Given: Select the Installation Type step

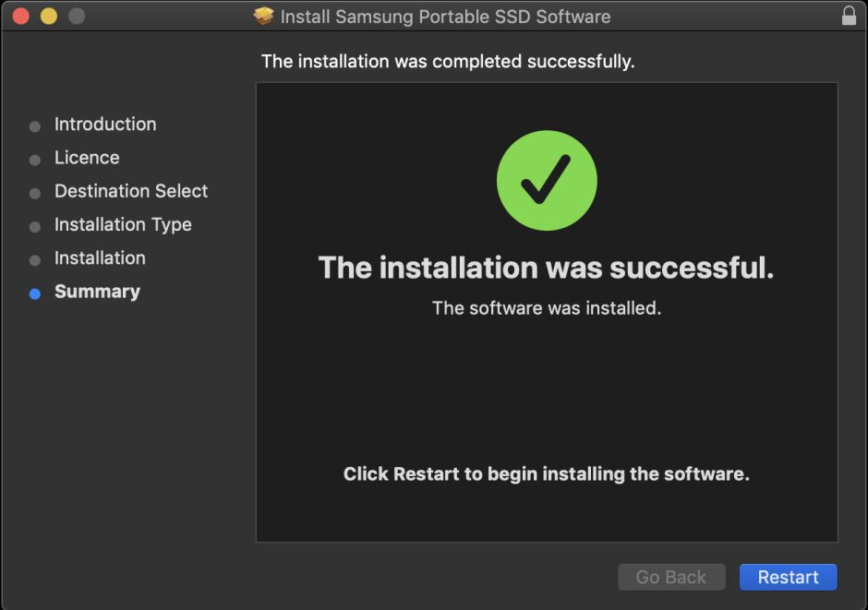Looking at the screenshot, I should coord(123,225).
